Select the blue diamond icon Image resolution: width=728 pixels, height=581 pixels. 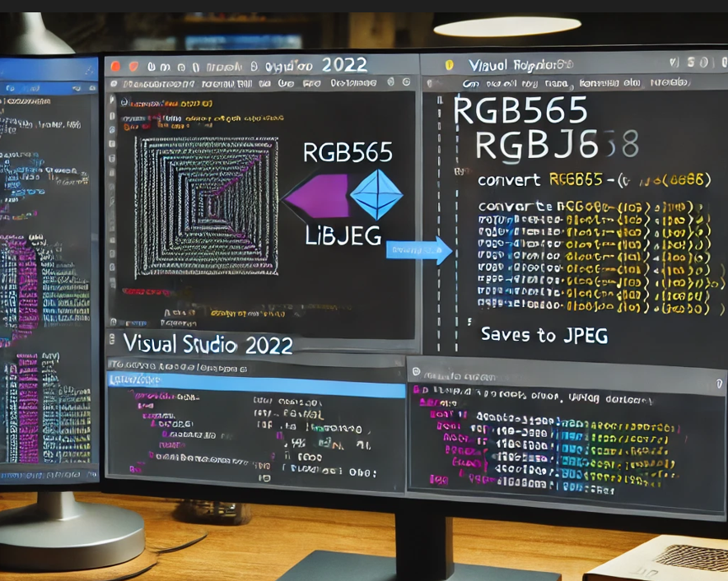(x=376, y=194)
